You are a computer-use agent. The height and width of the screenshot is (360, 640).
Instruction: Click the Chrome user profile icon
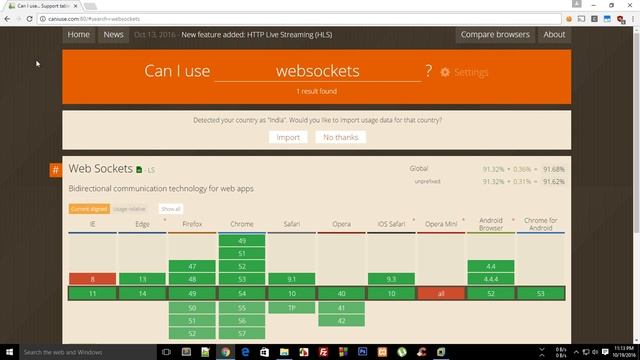pos(576,4)
